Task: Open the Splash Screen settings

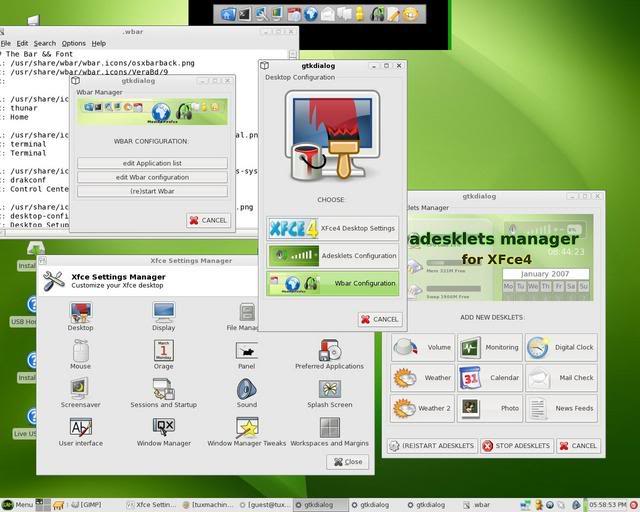Action: point(329,389)
